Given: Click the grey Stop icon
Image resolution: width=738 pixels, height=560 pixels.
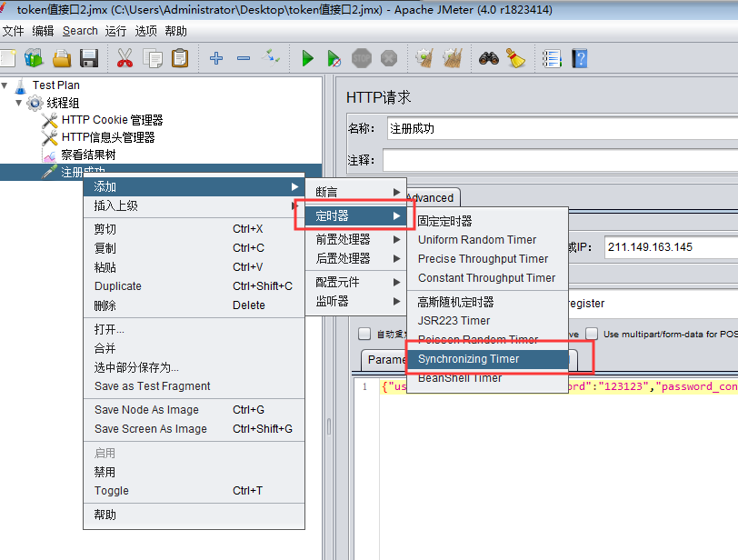Looking at the screenshot, I should point(362,59).
